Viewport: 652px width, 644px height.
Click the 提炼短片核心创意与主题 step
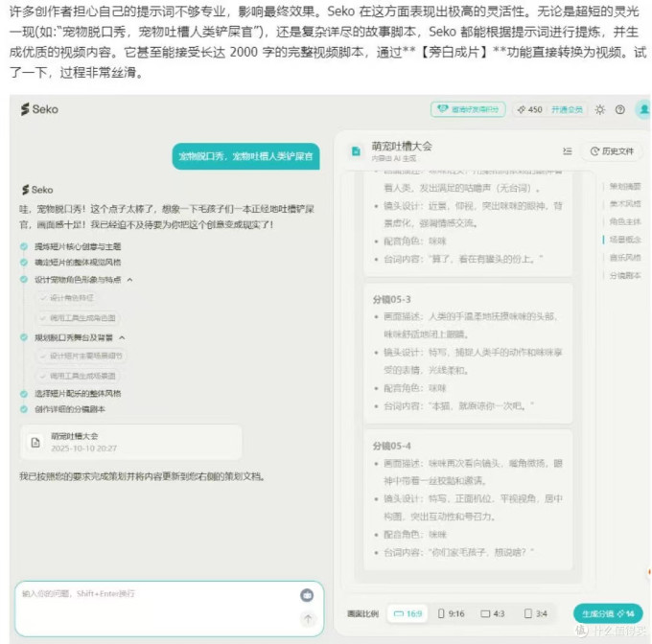tap(78, 246)
